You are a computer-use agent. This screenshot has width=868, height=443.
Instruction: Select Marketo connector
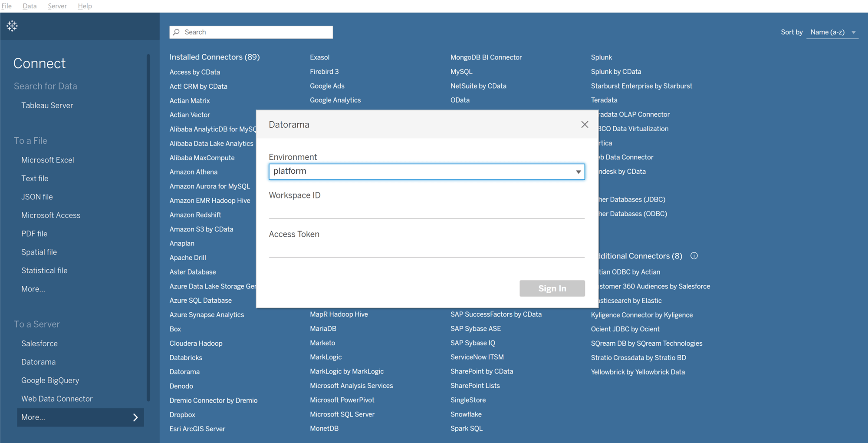pos(322,343)
